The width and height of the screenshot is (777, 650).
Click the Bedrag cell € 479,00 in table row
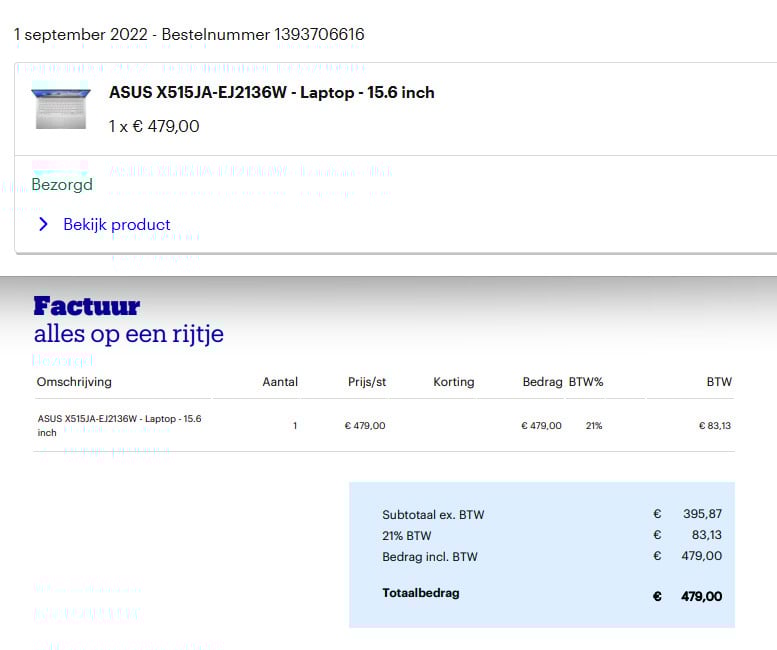541,426
